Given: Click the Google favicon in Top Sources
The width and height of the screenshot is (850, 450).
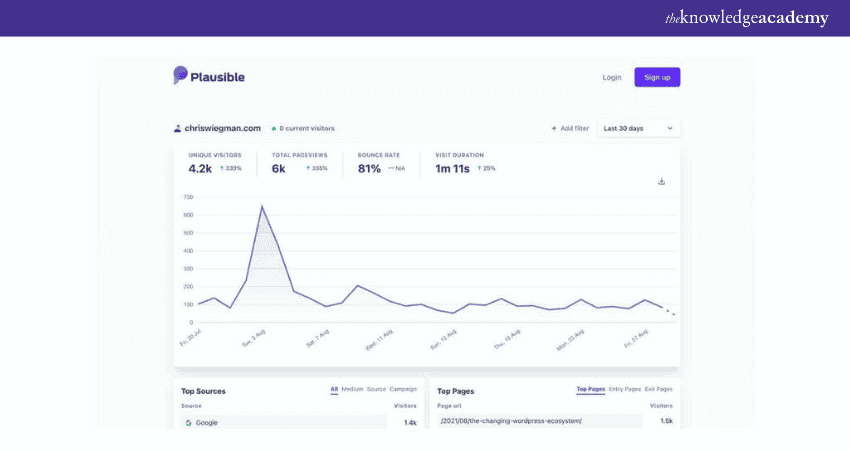Looking at the screenshot, I should pos(188,423).
